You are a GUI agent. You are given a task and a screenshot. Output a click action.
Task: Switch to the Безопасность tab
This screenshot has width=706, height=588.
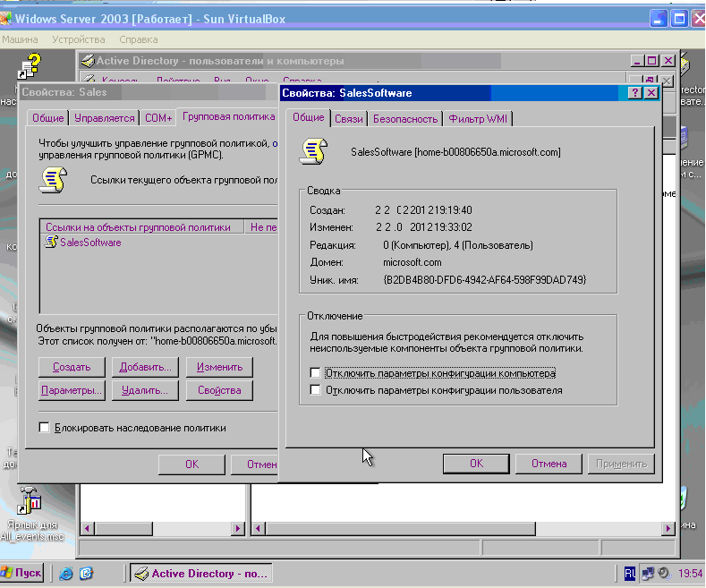(x=405, y=119)
